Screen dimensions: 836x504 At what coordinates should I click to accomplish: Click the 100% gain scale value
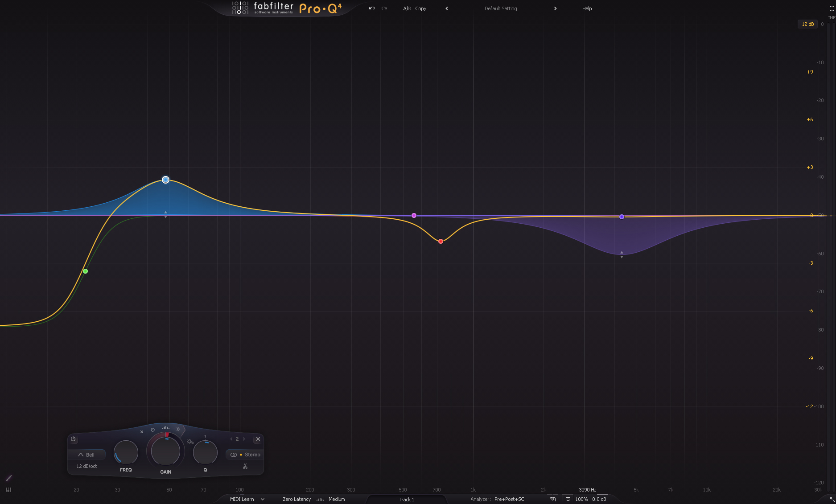point(581,499)
